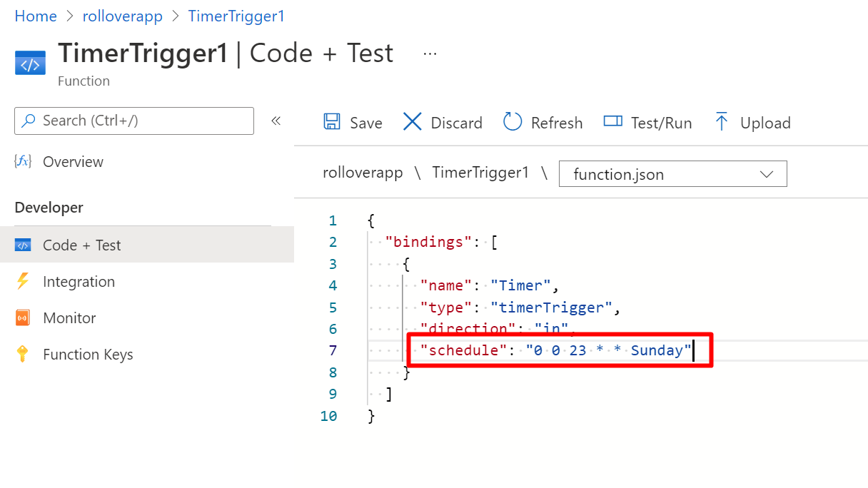Image resolution: width=868 pixels, height=488 pixels.
Task: Select Code + Test in sidebar
Action: [81, 245]
